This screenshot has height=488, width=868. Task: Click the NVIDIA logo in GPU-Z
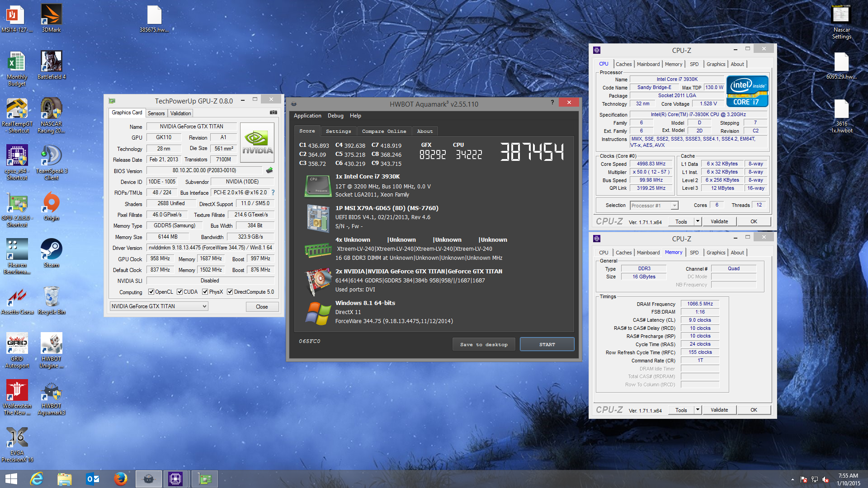tap(257, 143)
